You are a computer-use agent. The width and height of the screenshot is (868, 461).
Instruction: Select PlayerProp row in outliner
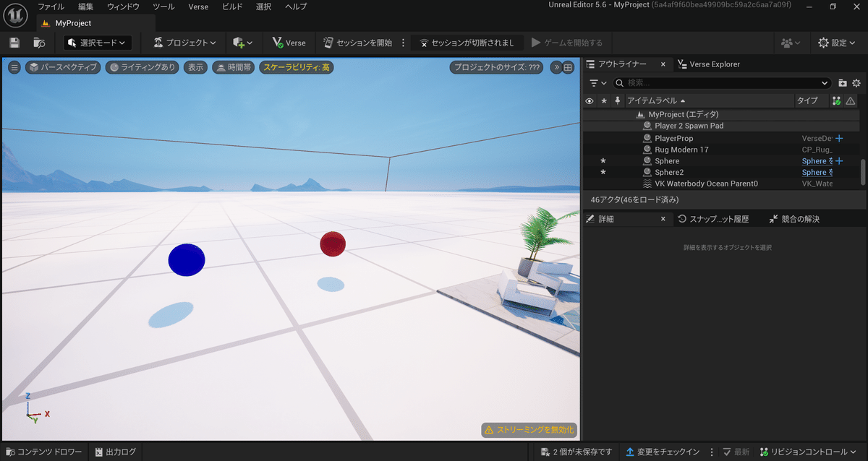pos(721,138)
